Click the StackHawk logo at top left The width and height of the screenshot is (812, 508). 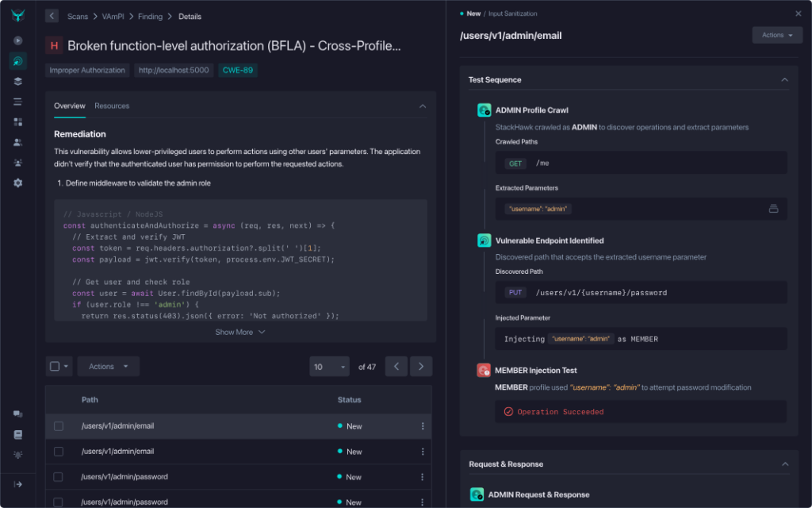coord(17,14)
